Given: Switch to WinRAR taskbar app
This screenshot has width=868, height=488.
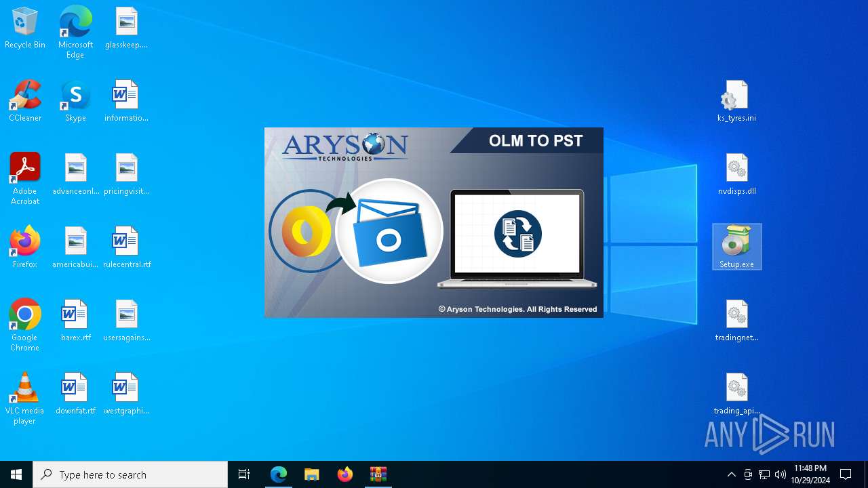Looking at the screenshot, I should pyautogui.click(x=378, y=474).
